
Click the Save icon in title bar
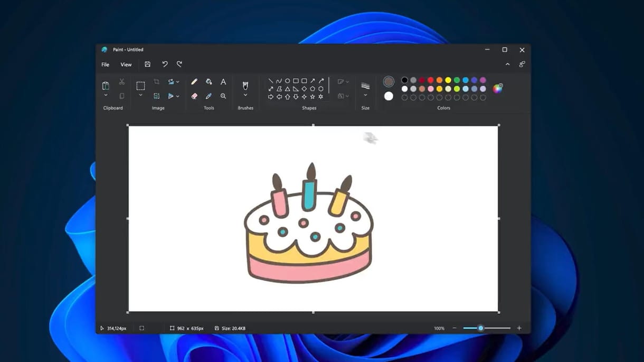(147, 64)
